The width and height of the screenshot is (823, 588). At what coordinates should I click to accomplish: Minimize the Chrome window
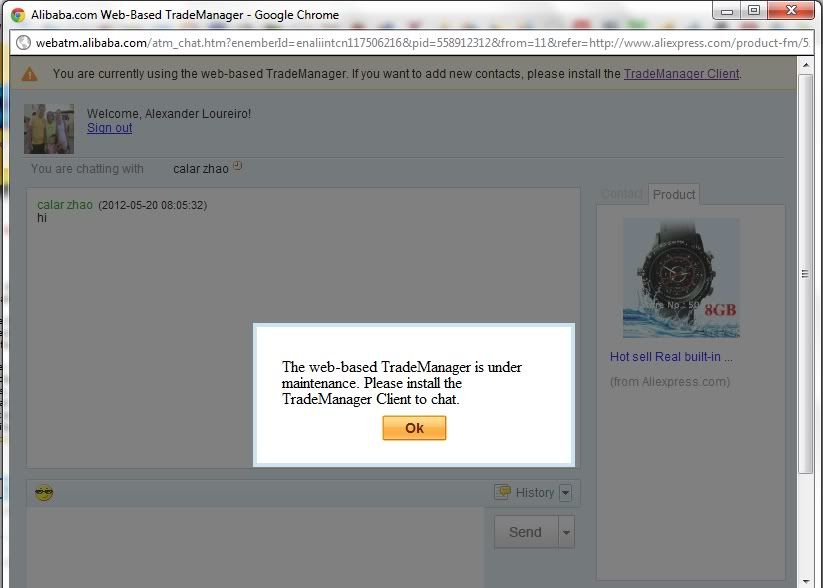coord(727,10)
